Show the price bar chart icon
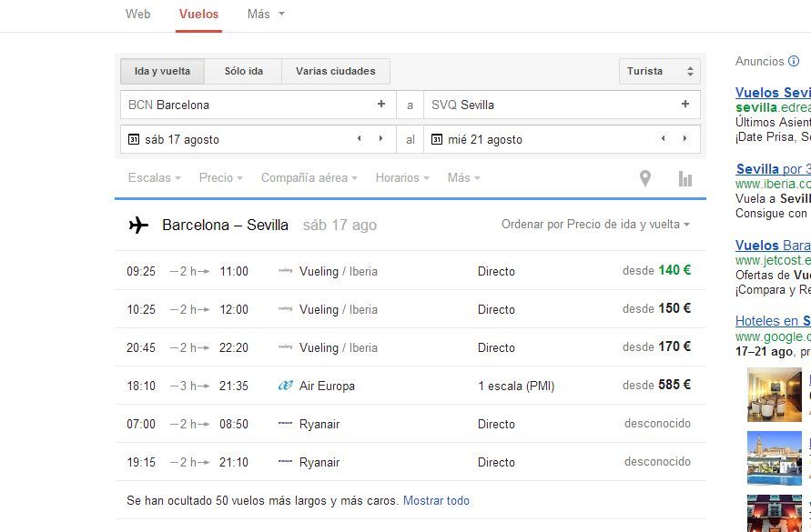 pos(684,179)
